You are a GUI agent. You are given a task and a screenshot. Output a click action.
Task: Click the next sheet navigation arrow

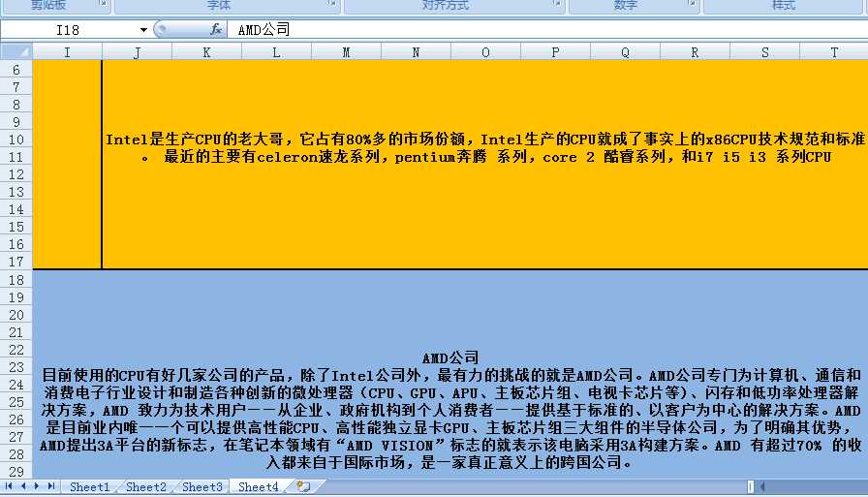pos(37,486)
